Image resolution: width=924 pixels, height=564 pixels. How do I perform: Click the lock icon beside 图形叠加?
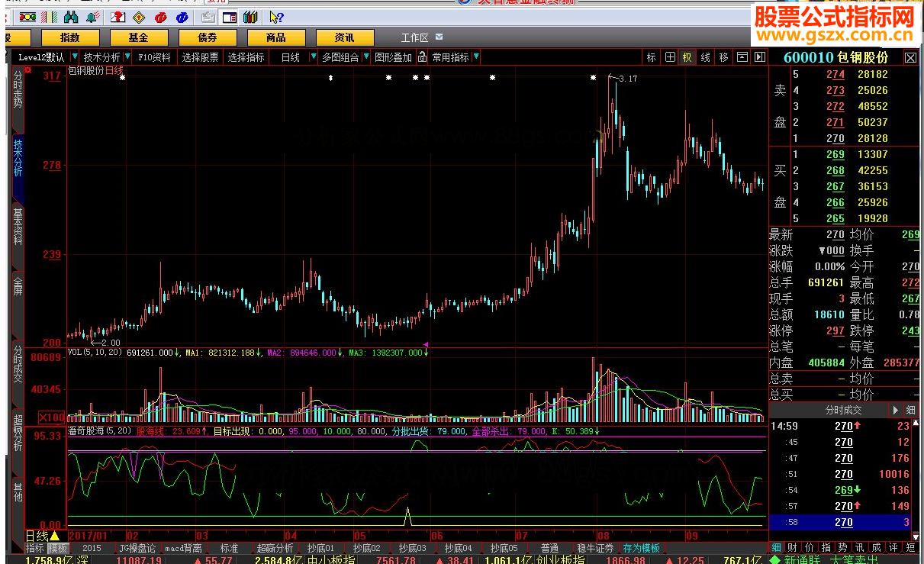pyautogui.click(x=421, y=57)
